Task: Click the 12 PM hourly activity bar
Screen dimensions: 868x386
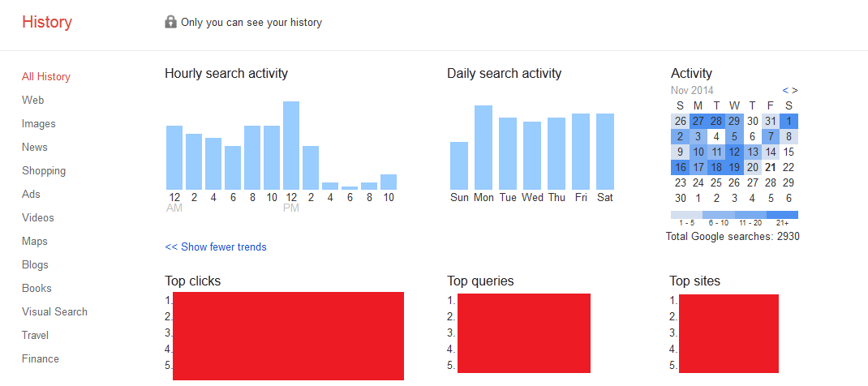Action: tap(291, 145)
